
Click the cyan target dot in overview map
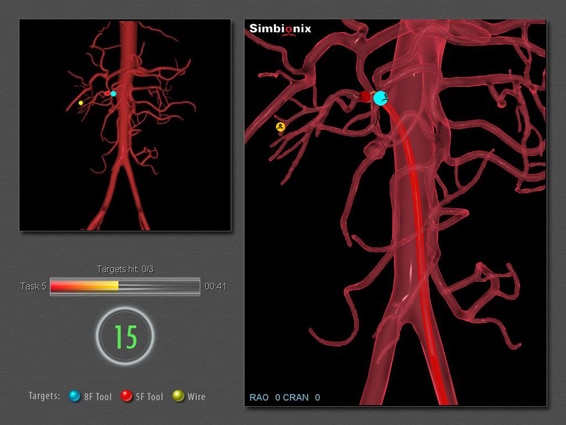(x=113, y=94)
